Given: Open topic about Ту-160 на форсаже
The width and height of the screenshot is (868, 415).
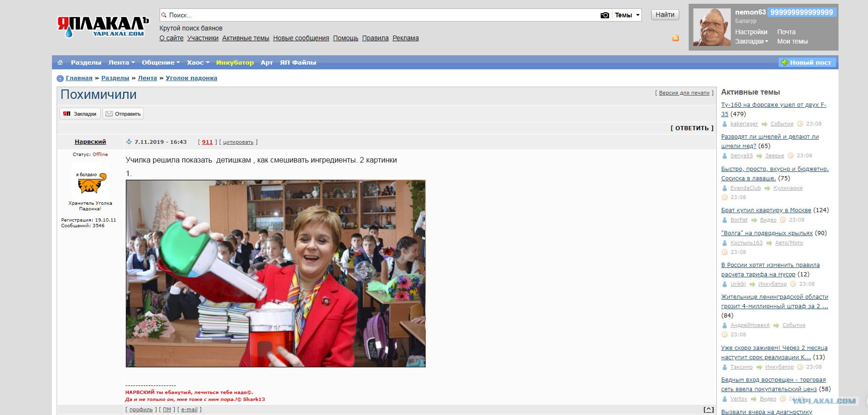Looking at the screenshot, I should click(x=773, y=109).
